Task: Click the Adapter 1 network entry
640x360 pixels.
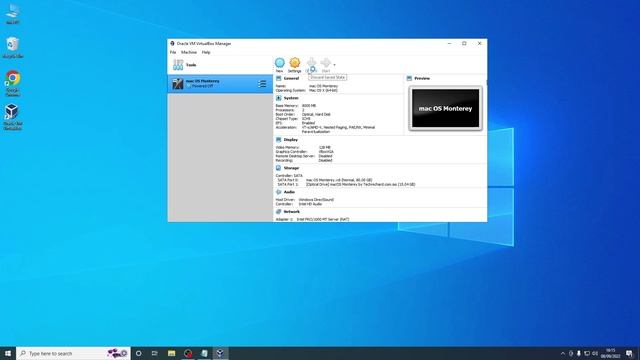Action: pyautogui.click(x=312, y=220)
